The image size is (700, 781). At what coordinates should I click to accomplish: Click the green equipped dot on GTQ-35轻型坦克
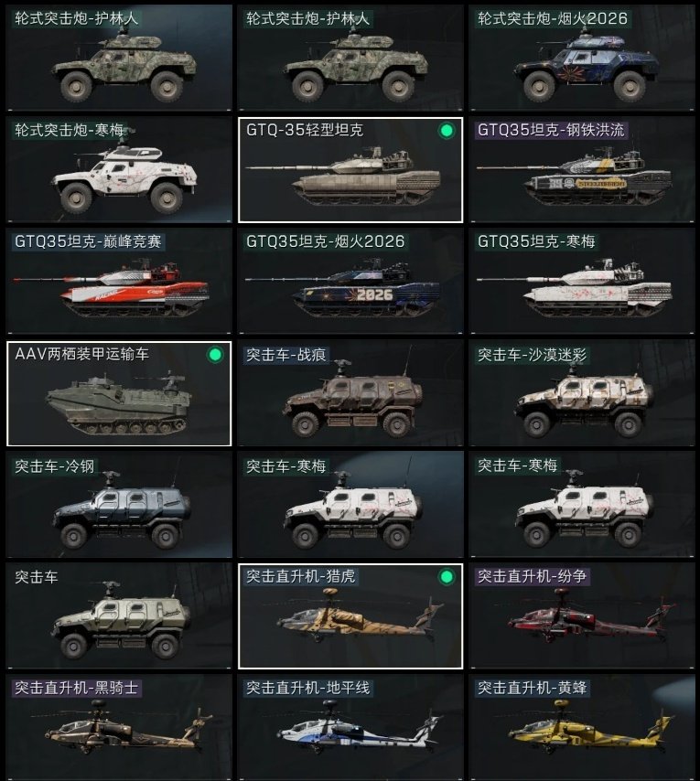pyautogui.click(x=447, y=131)
